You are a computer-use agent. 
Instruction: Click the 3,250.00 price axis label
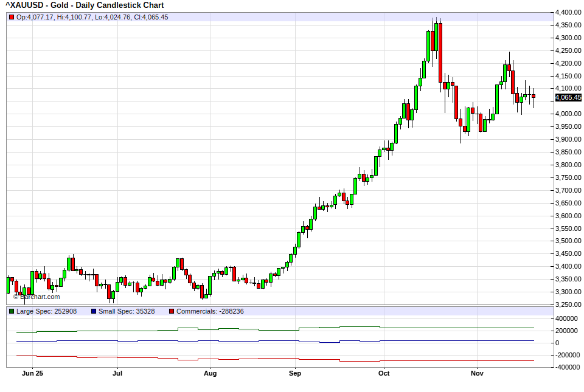coord(568,304)
